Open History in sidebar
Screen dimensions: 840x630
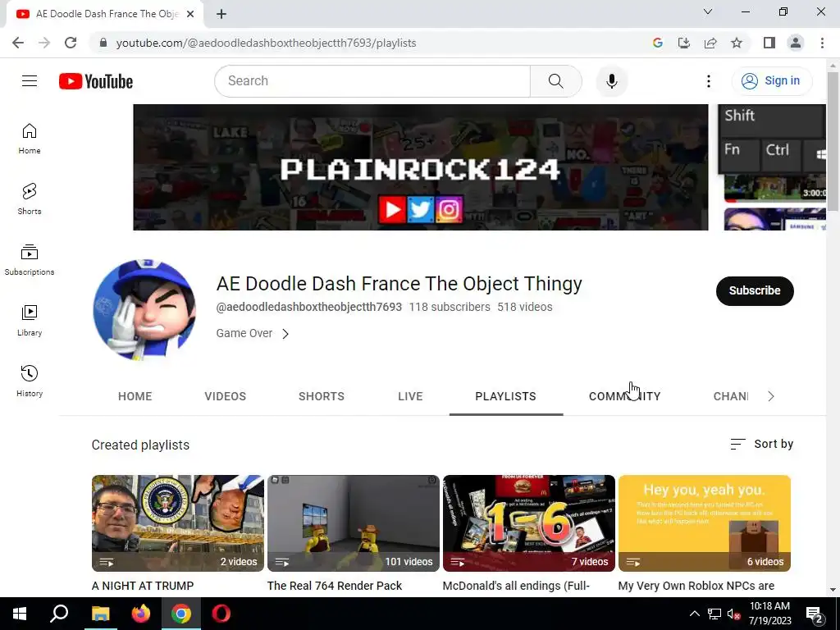tap(30, 381)
